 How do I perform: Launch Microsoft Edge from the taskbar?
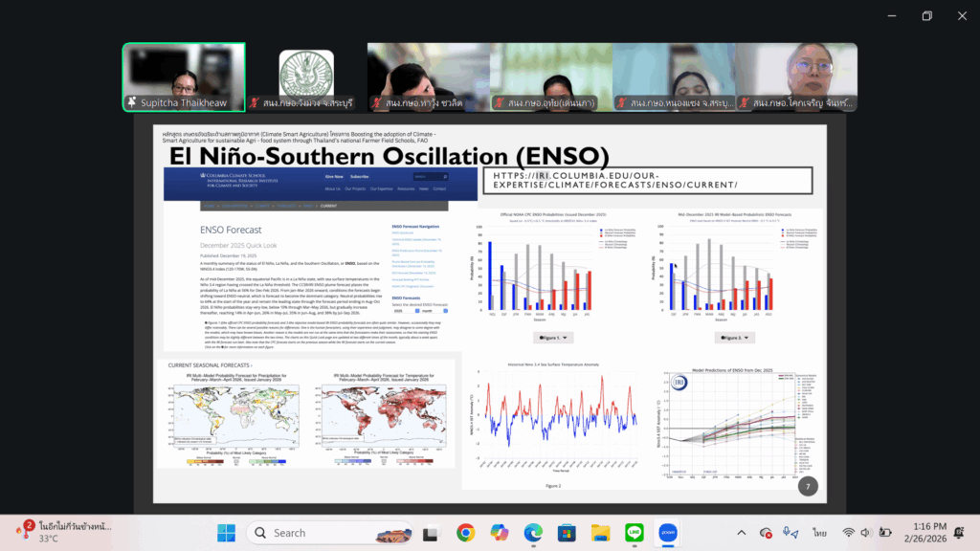pos(533,533)
